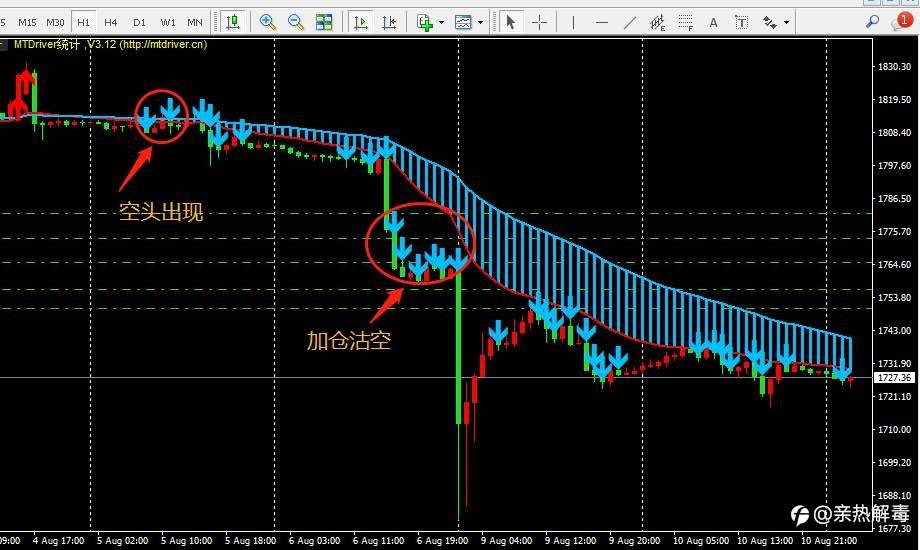The width and height of the screenshot is (920, 550).
Task: Switch to the H4 timeframe
Action: pos(111,22)
